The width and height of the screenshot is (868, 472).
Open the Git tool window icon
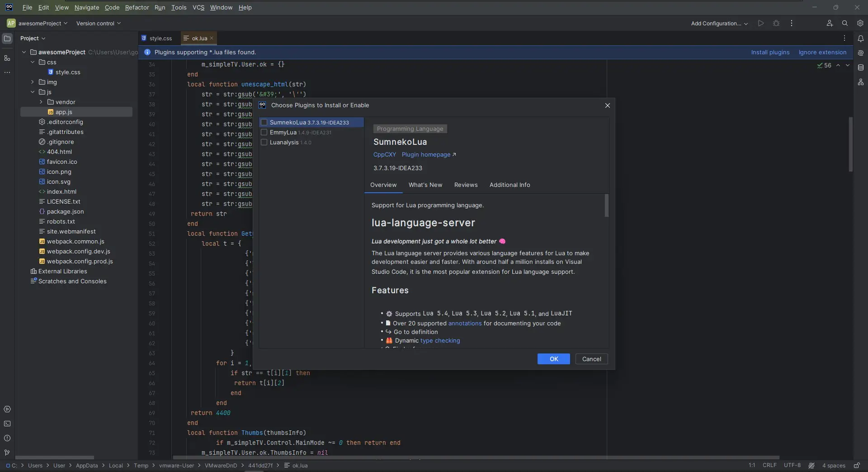tap(7, 453)
